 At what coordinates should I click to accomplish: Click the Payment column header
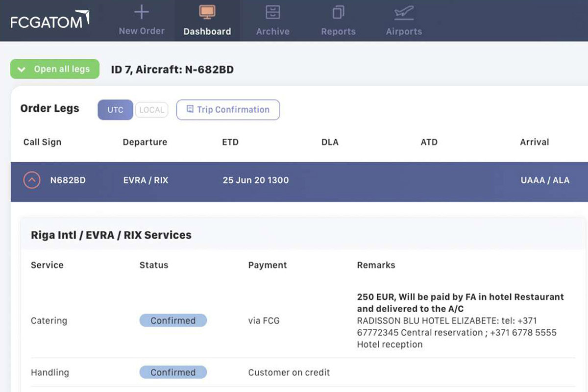[268, 265]
